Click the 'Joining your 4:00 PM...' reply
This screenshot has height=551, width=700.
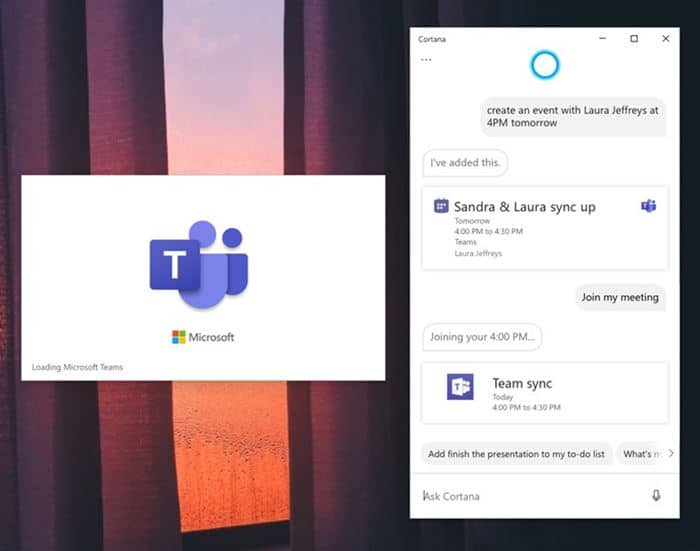482,337
